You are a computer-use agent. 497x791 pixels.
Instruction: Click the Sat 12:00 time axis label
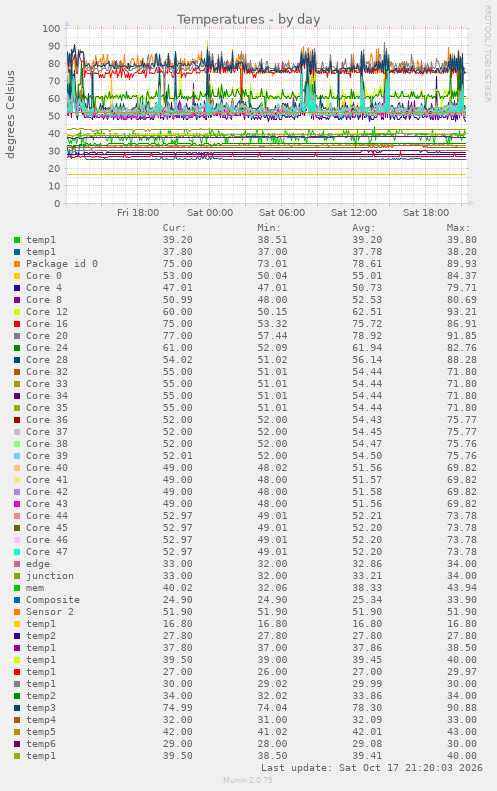point(354,213)
